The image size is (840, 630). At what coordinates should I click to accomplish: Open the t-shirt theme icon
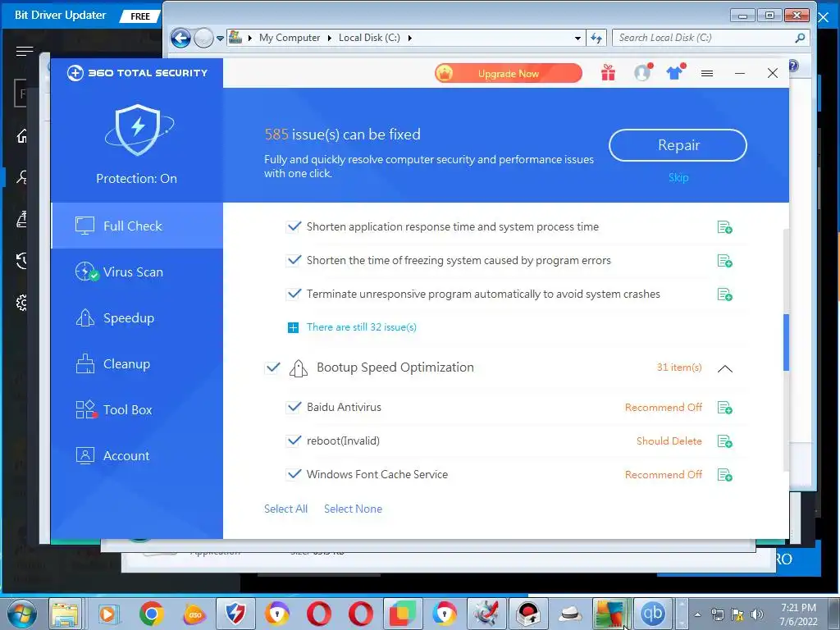(675, 72)
